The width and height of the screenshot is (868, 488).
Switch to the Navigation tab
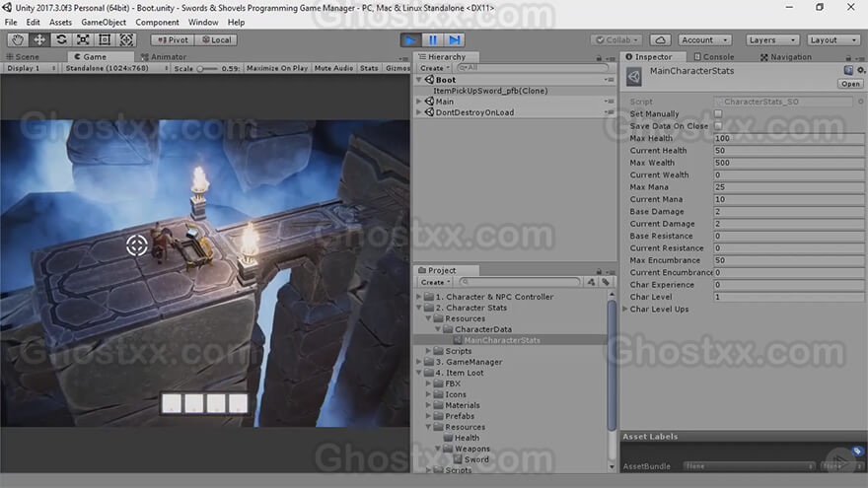[785, 57]
